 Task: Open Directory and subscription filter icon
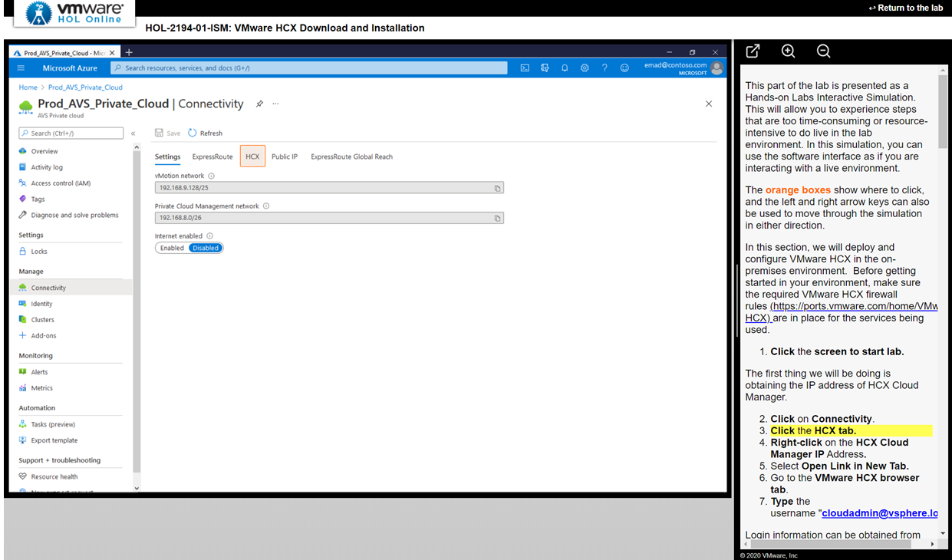[x=545, y=68]
